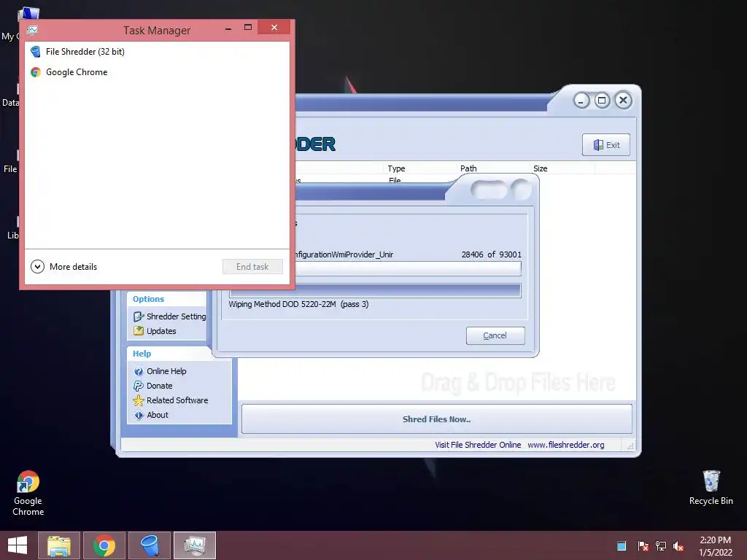Viewport: 747px width, 560px height.
Task: Click File Shredder icon in Task Manager list
Action: [35, 52]
